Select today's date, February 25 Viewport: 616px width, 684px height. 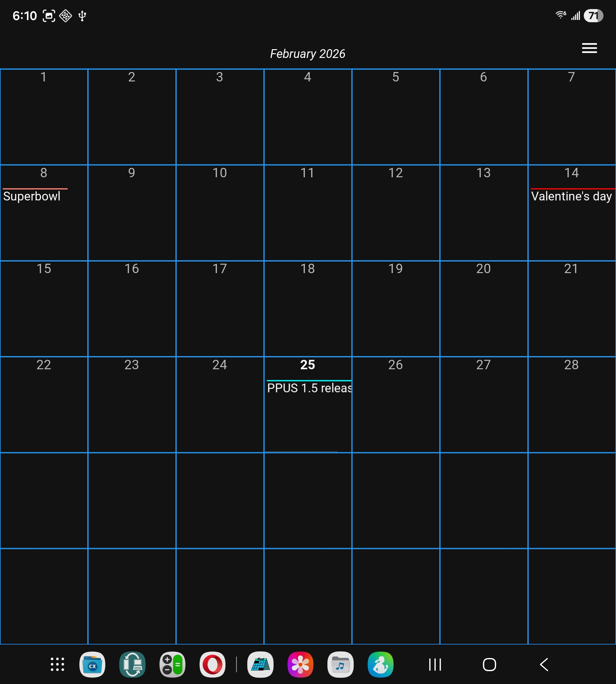(307, 365)
